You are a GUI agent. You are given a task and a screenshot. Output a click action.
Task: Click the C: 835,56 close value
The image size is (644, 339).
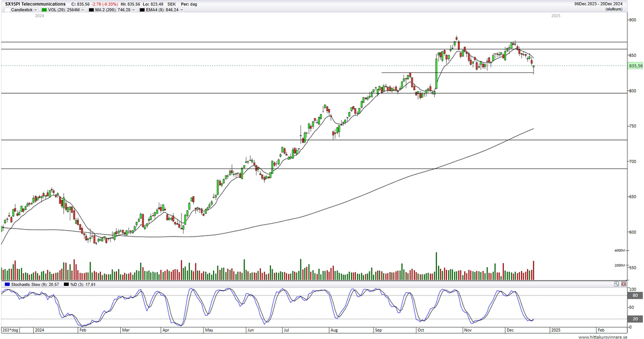pyautogui.click(x=80, y=4)
